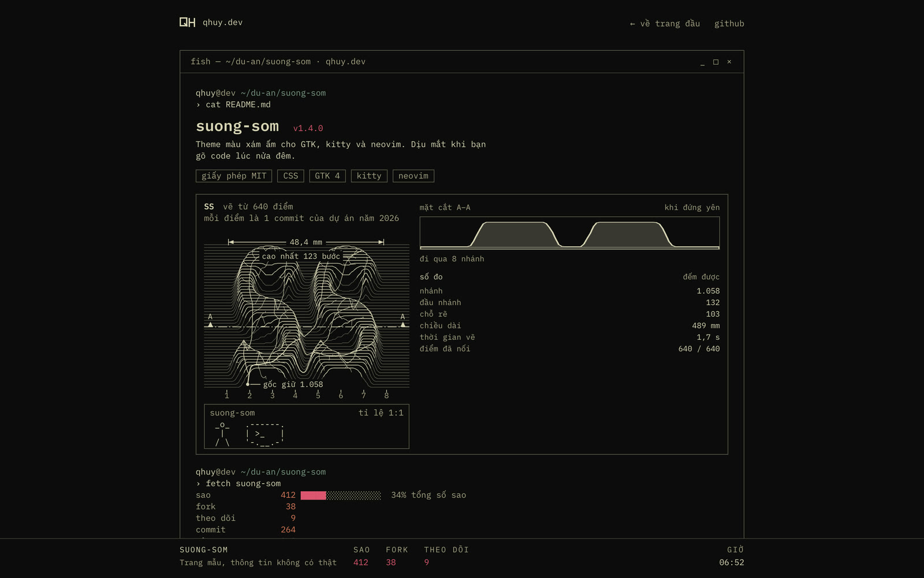Select the GTK 4 tag

327,176
